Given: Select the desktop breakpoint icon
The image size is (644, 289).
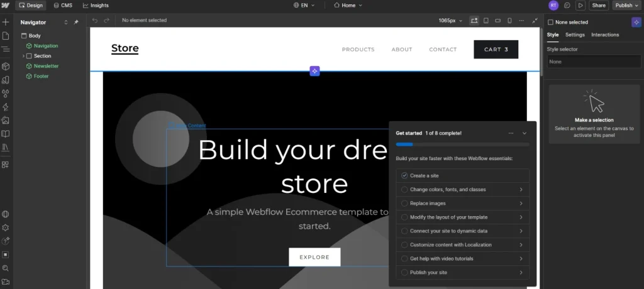Looking at the screenshot, I should point(474,21).
